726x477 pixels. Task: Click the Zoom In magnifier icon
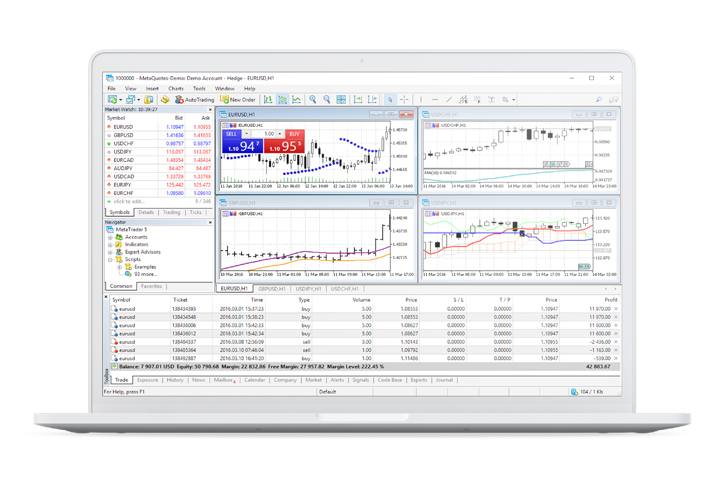[313, 100]
